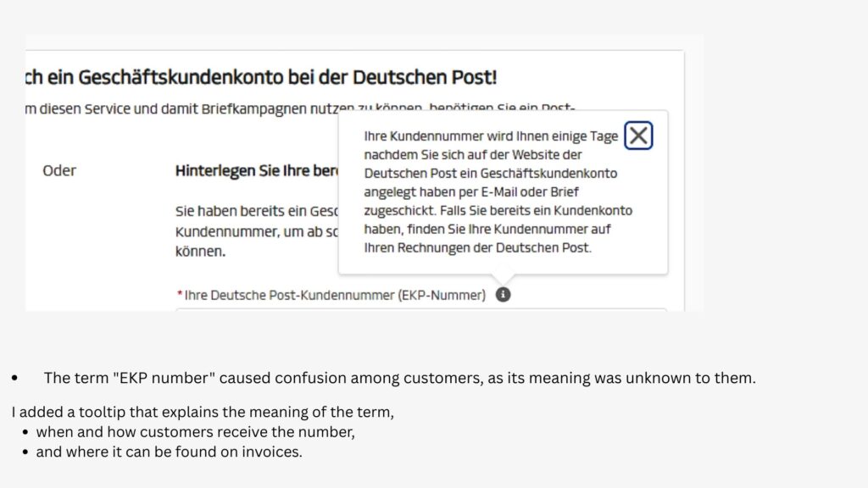The height and width of the screenshot is (488, 868).
Task: Select bullet "where it can be found on invoices"
Action: coord(169,452)
